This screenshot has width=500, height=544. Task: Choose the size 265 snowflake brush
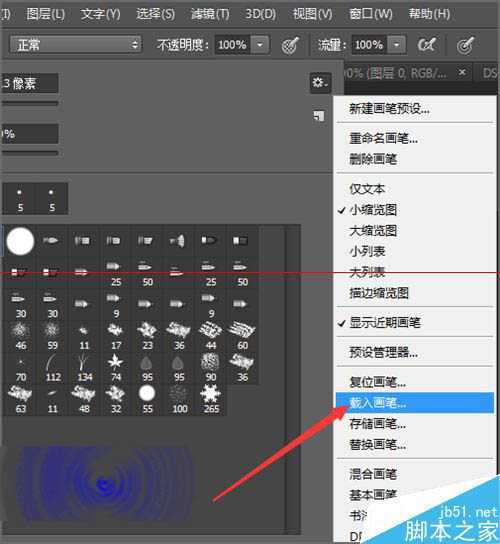211,400
